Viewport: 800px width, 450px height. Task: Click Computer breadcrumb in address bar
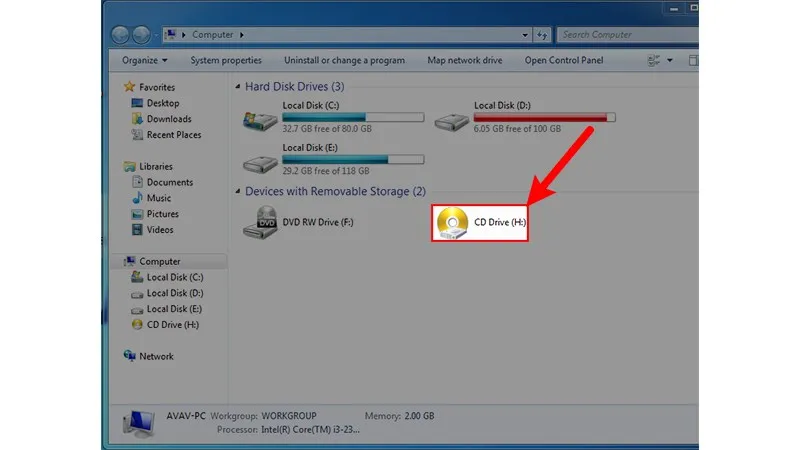coord(212,35)
